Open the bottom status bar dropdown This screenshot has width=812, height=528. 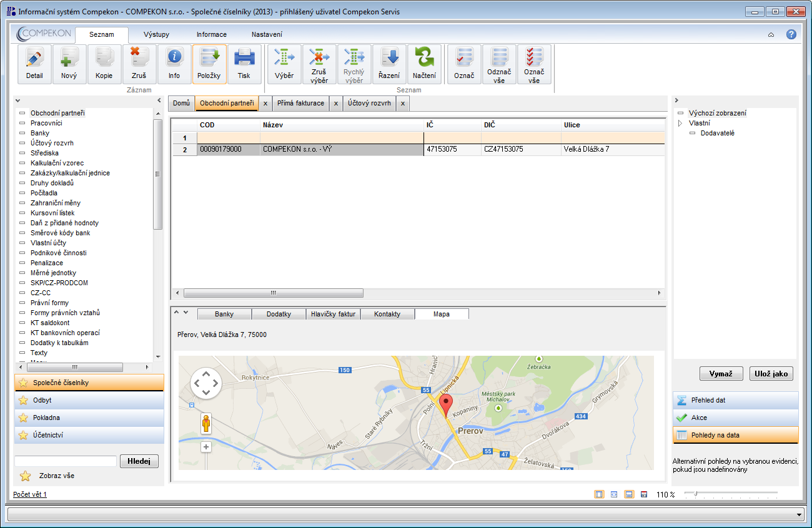tap(800, 514)
